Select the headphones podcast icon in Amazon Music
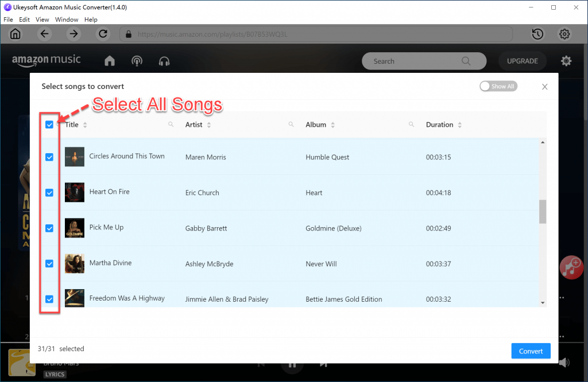Viewport: 588px width, 382px height. pyautogui.click(x=164, y=61)
